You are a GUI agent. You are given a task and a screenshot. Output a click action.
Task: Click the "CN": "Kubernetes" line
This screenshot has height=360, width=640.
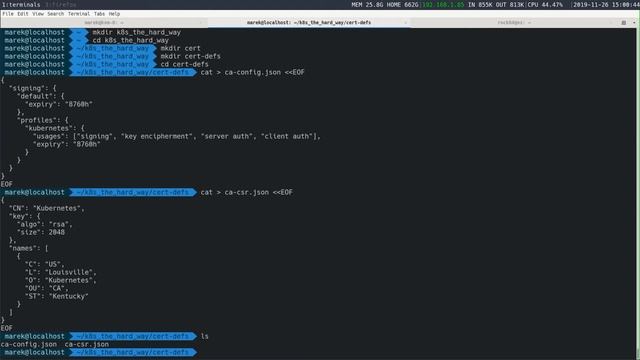click(47, 208)
